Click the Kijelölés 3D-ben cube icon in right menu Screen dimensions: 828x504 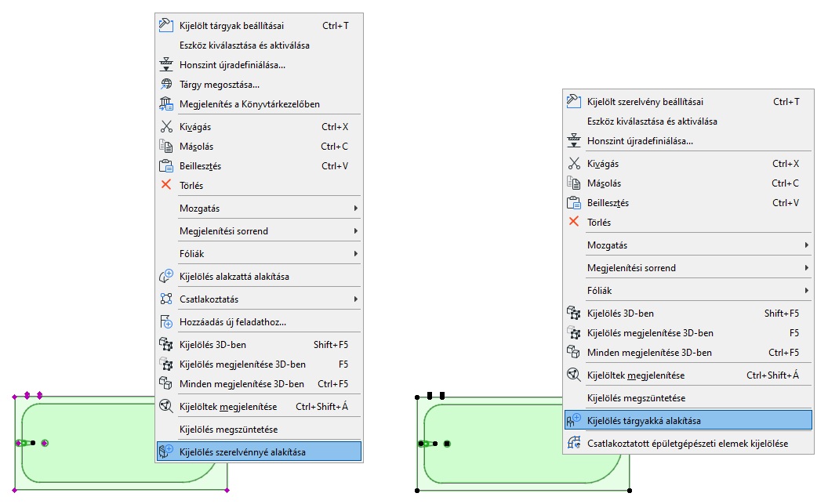point(573,313)
